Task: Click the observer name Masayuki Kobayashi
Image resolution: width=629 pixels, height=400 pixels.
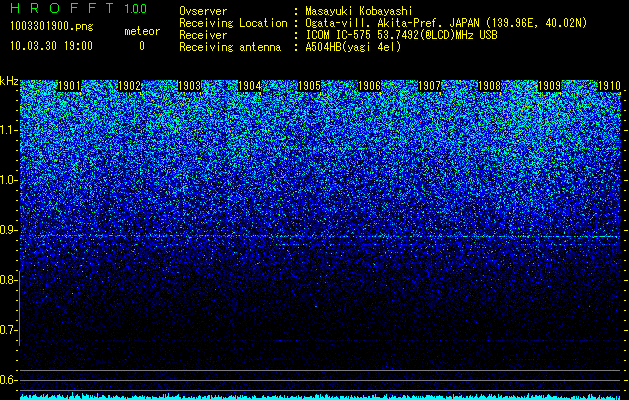Action: click(x=359, y=12)
